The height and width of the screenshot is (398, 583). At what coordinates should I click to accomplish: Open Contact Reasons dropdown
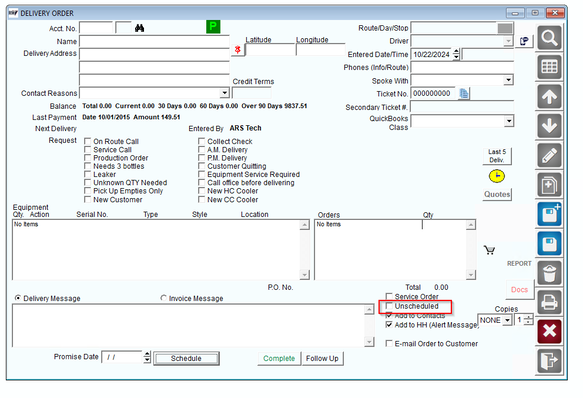(224, 93)
